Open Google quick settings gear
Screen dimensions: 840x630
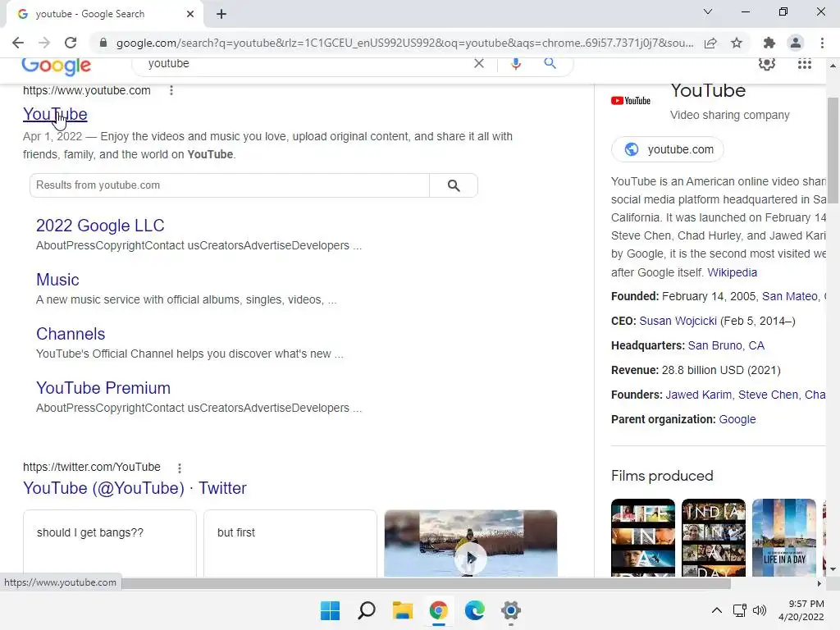(767, 64)
